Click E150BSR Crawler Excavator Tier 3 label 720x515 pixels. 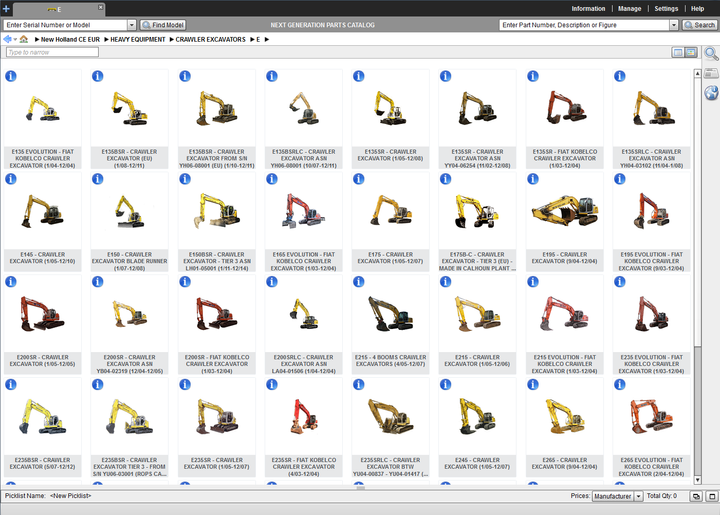[x=217, y=261]
